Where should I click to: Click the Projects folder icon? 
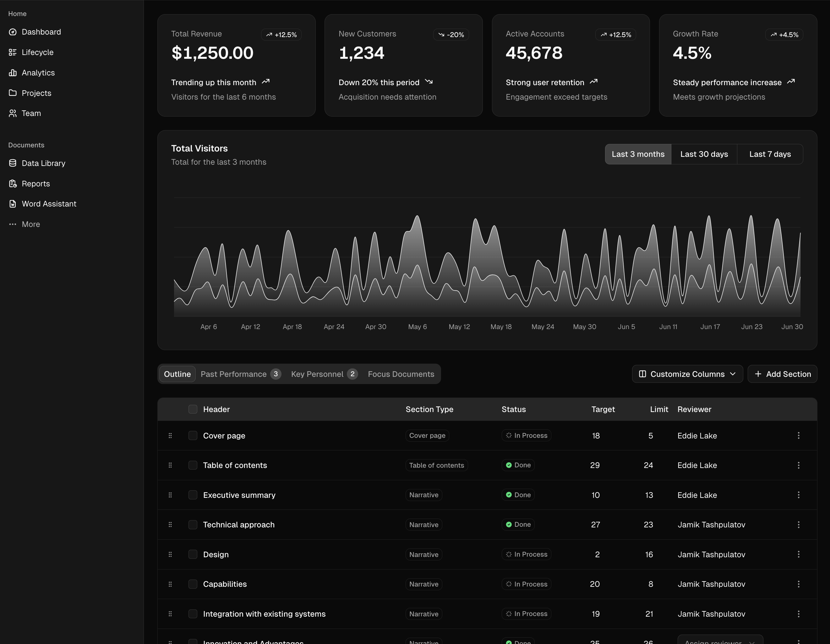13,93
